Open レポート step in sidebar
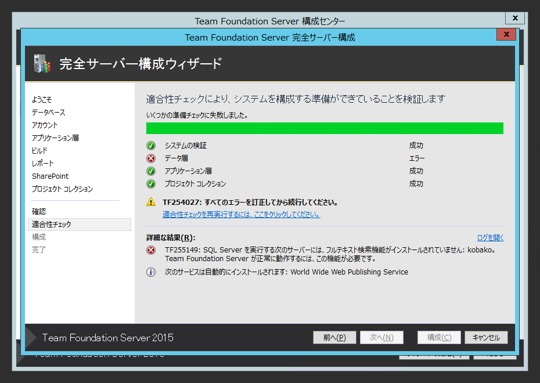The image size is (540, 383). (43, 163)
